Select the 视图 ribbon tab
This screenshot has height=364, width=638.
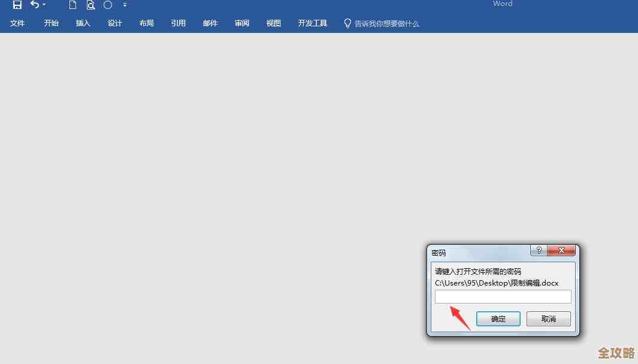(273, 23)
